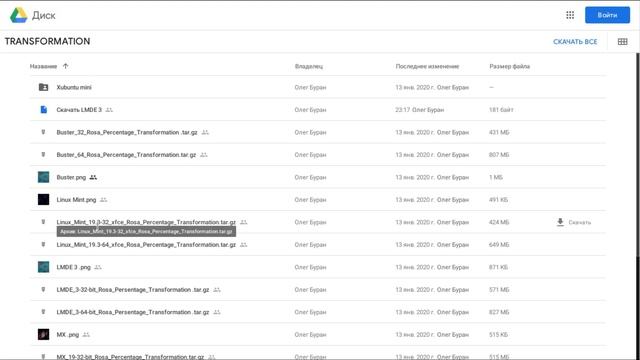Open Buster_32_Rosa_Percentage_Transformation .tar.gz file
Image resolution: width=640 pixels, height=360 pixels.
pyautogui.click(x=127, y=132)
